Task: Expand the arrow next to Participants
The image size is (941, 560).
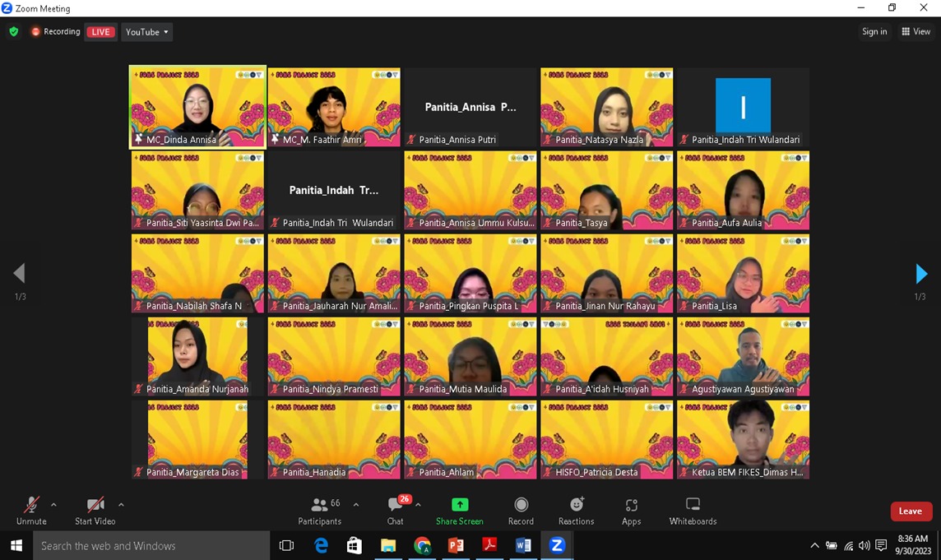Action: [356, 505]
